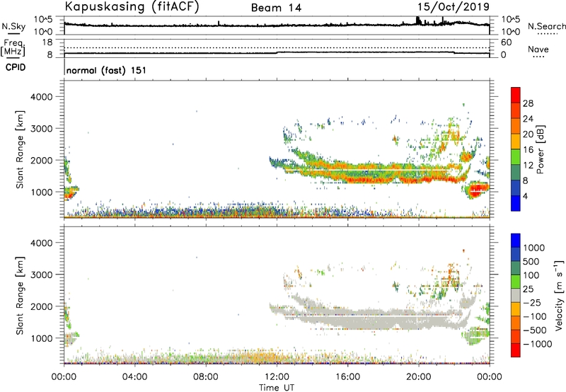Click the -500 label on Velocity colorbar
Viewport: 566px width, 392px height.
[534, 330]
